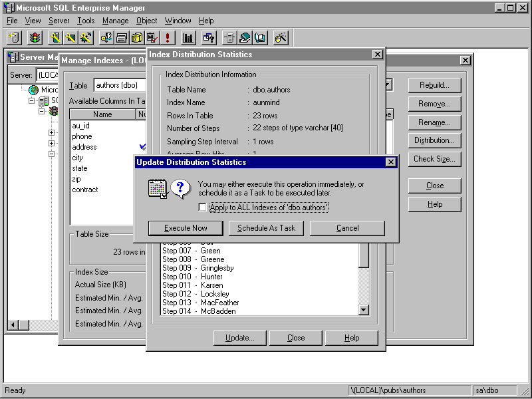Select 'Step 011 - Karsen' in the list

[193, 285]
